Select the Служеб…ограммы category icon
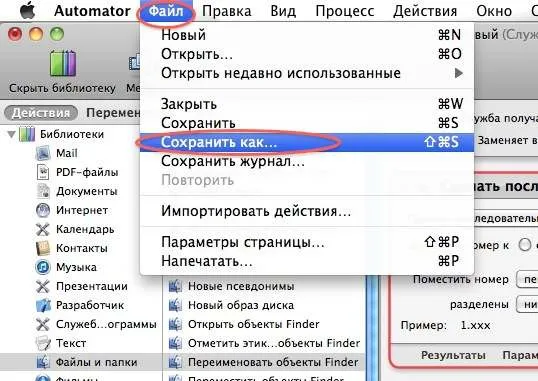The image size is (538, 381). click(43, 324)
